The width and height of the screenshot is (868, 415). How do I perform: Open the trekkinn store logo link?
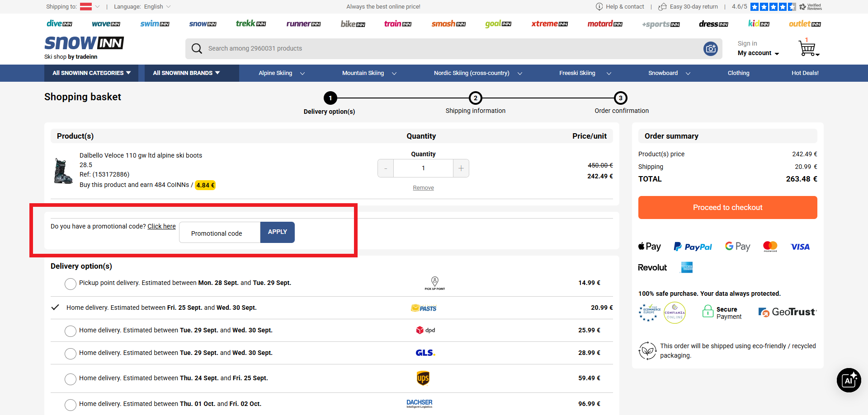pyautogui.click(x=251, y=23)
